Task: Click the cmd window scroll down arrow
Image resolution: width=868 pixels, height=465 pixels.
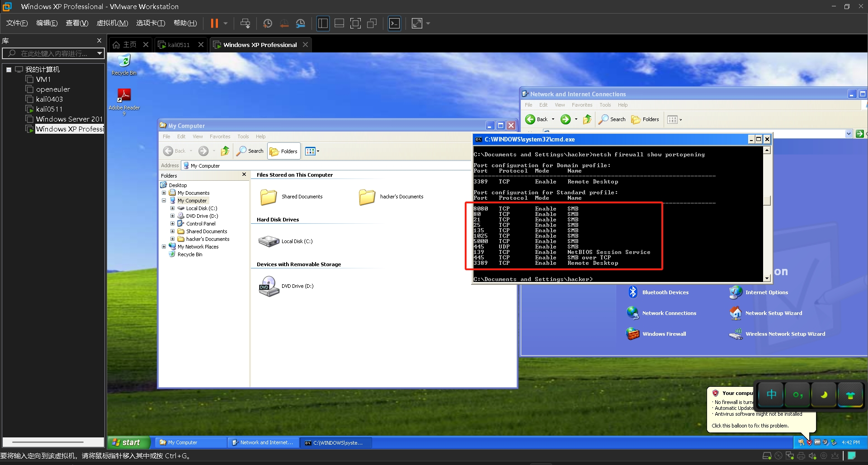Action: [767, 278]
